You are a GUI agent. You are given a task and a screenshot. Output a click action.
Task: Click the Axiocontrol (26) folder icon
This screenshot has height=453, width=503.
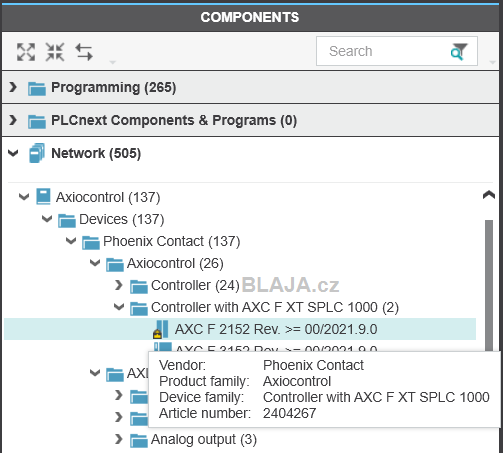point(115,265)
